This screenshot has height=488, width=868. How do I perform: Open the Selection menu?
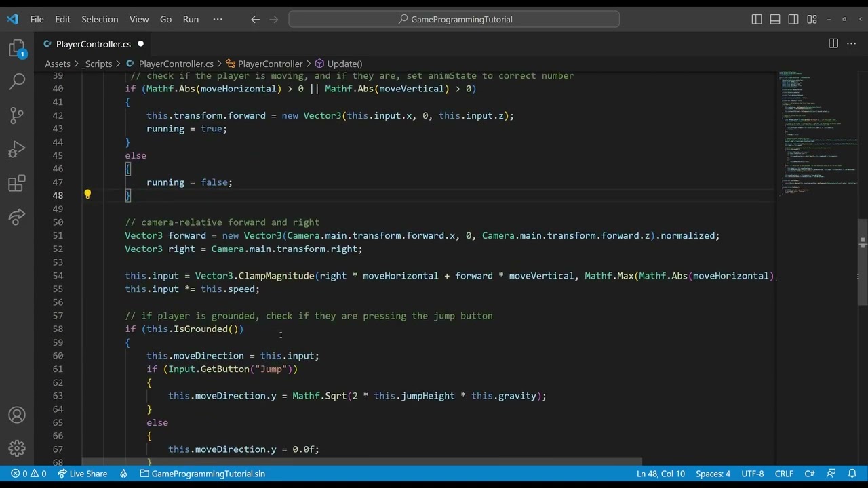100,19
